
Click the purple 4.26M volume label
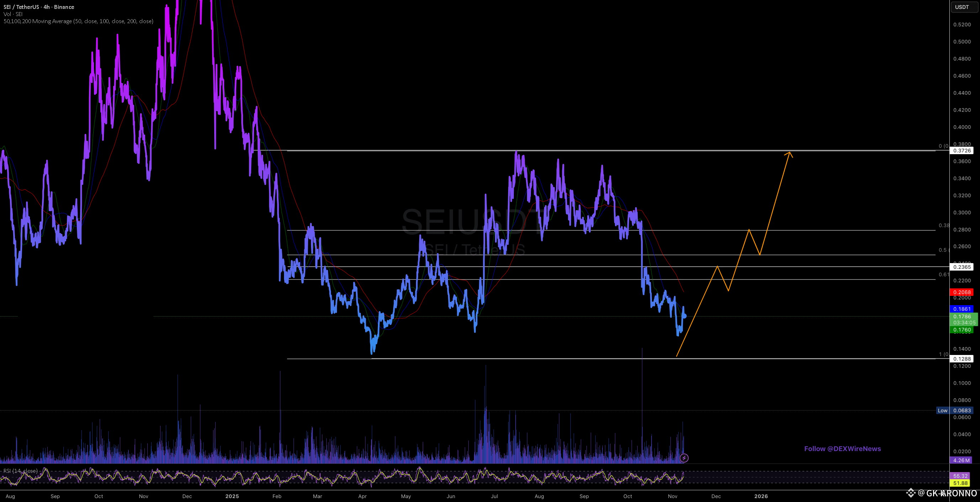[961, 460]
